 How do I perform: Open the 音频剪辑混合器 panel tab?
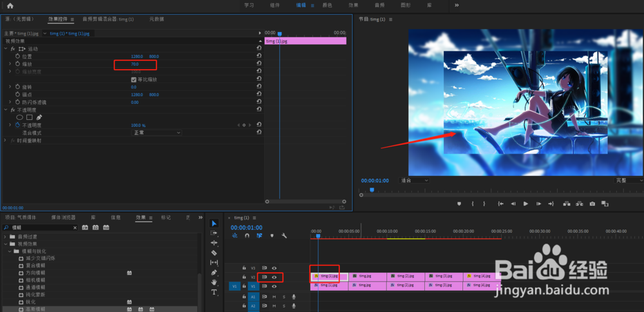108,19
